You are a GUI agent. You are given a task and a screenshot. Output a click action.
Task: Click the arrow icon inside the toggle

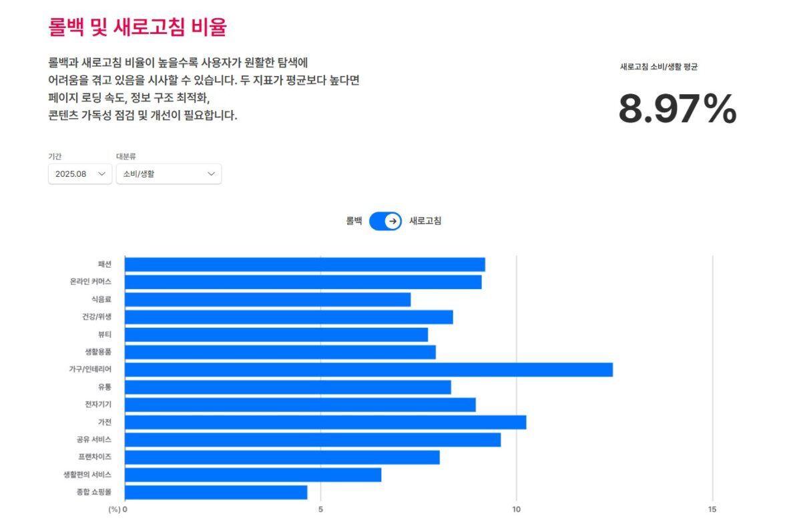(x=393, y=221)
